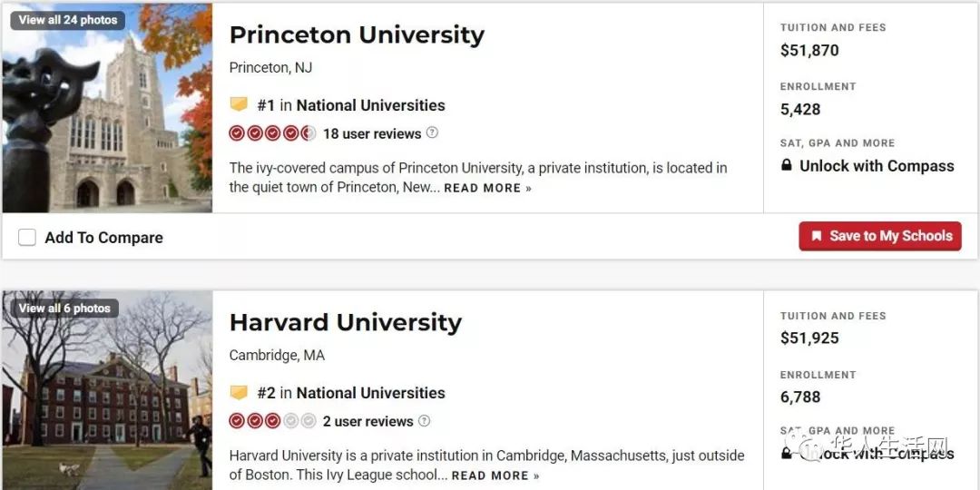
Task: Click the bookmark icon on Save to My Schools
Action: click(817, 236)
